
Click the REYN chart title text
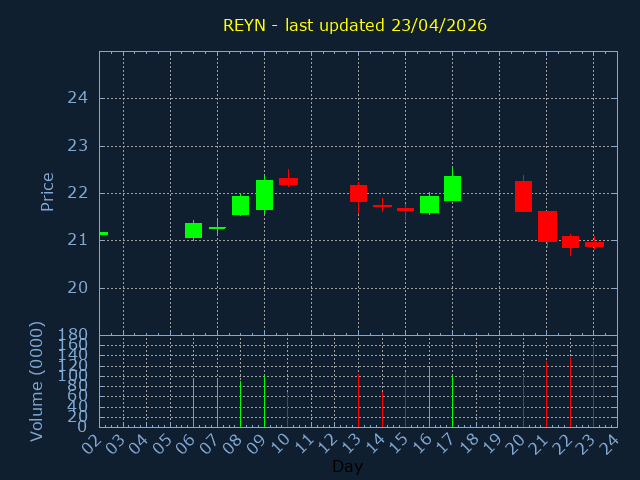(x=355, y=25)
